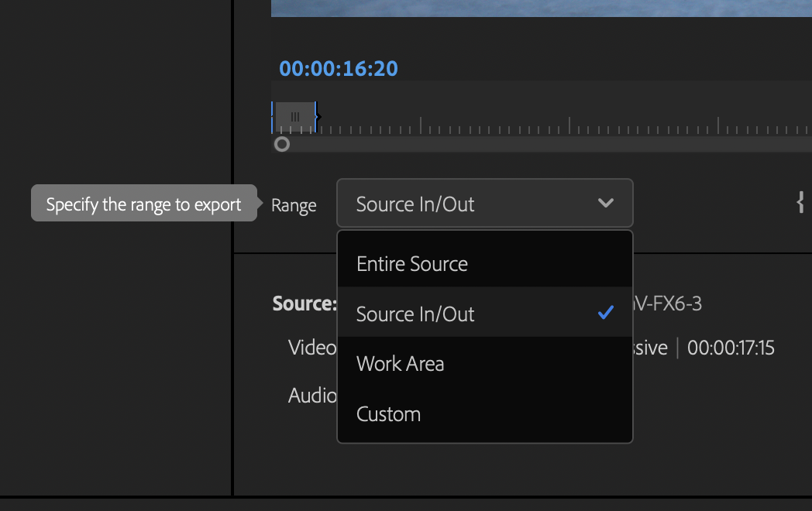This screenshot has height=511, width=812.
Task: Click the blue Out point marker
Action: [x=315, y=115]
